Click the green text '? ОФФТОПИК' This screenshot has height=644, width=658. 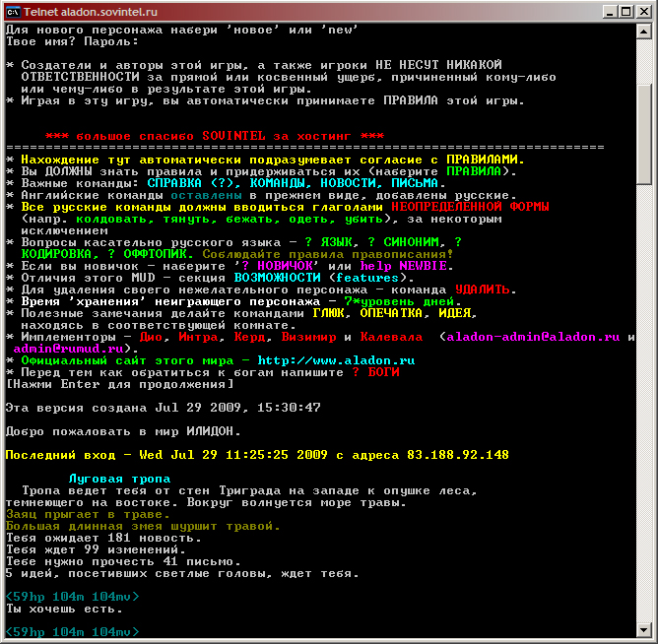click(x=148, y=254)
